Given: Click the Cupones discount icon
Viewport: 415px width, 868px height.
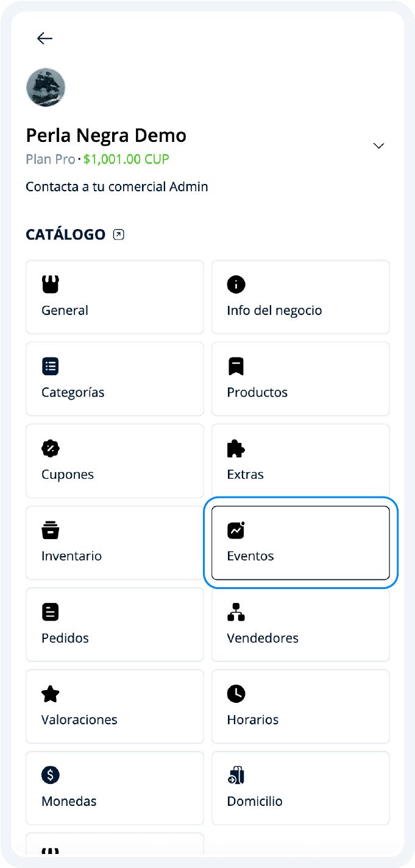Looking at the screenshot, I should click(51, 448).
